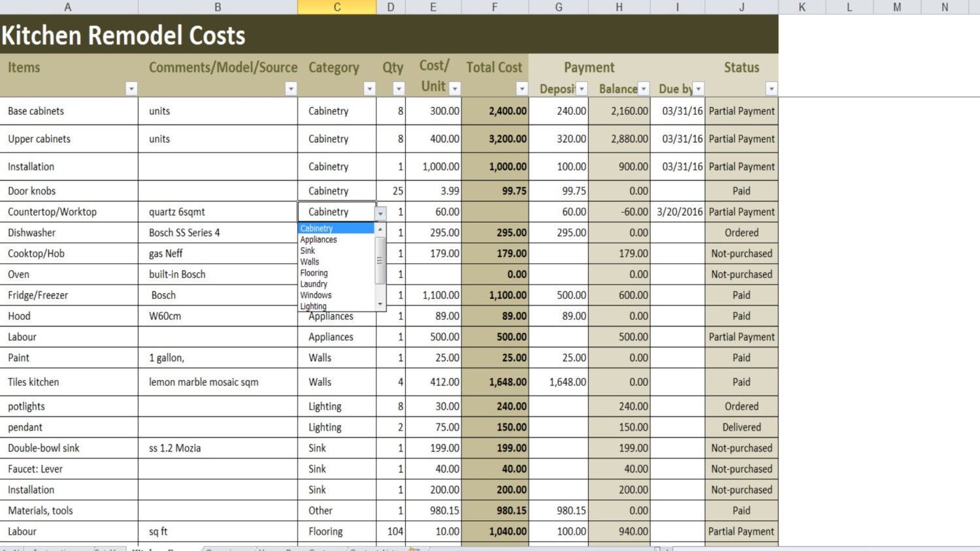
Task: Open the Due by filter dropdown
Action: 698,88
